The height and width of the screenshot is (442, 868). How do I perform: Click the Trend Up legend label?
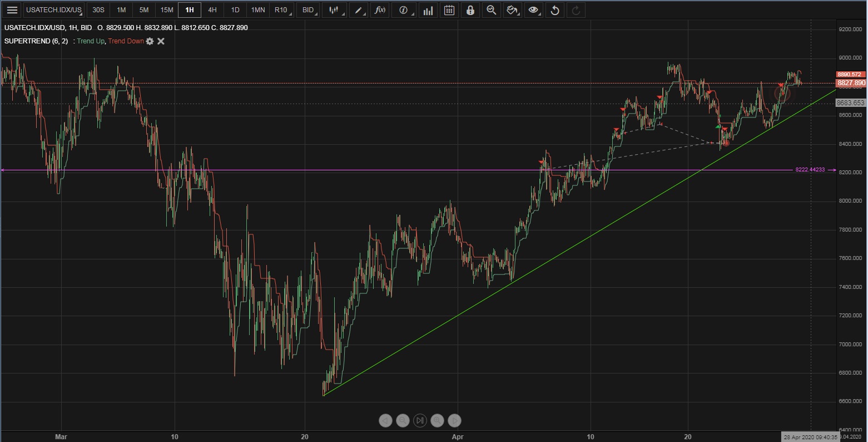pyautogui.click(x=90, y=41)
